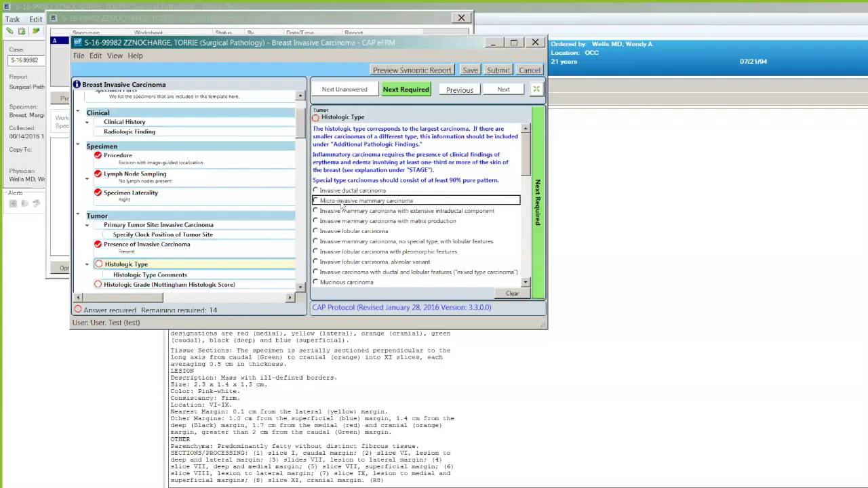The width and height of the screenshot is (868, 488).
Task: Click the CAP Protocol version text
Action: pyautogui.click(x=401, y=307)
